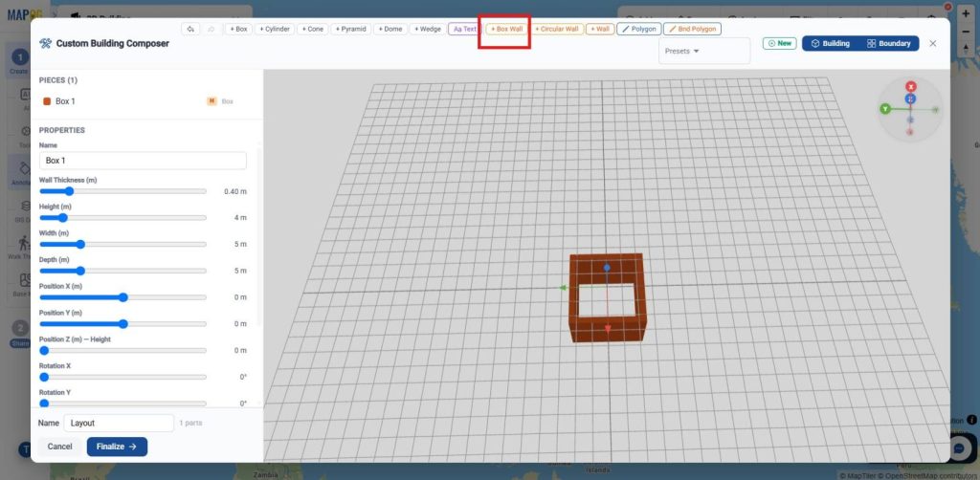Click the green Y axis gizmo
Image resolution: width=980 pixels, height=480 pixels.
885,109
